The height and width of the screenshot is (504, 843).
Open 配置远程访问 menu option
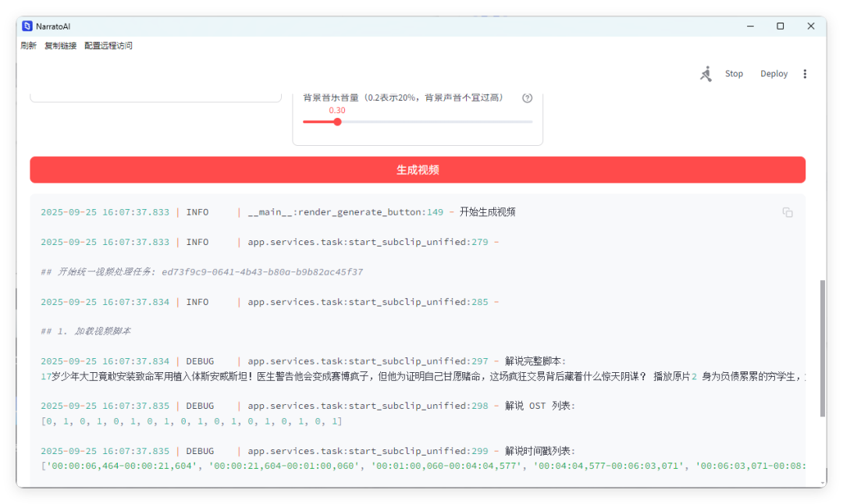coord(108,46)
